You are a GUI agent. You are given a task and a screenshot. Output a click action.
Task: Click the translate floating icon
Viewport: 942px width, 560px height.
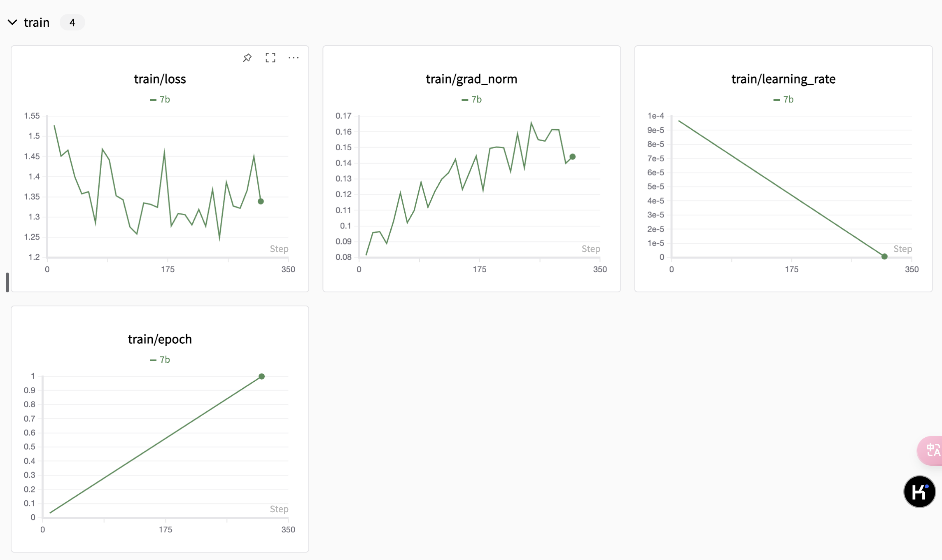932,450
